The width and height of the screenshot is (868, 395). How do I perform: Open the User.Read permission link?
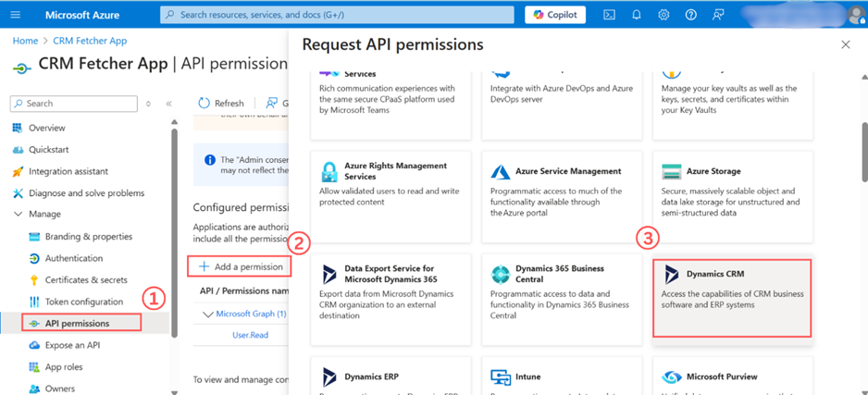[x=250, y=335]
